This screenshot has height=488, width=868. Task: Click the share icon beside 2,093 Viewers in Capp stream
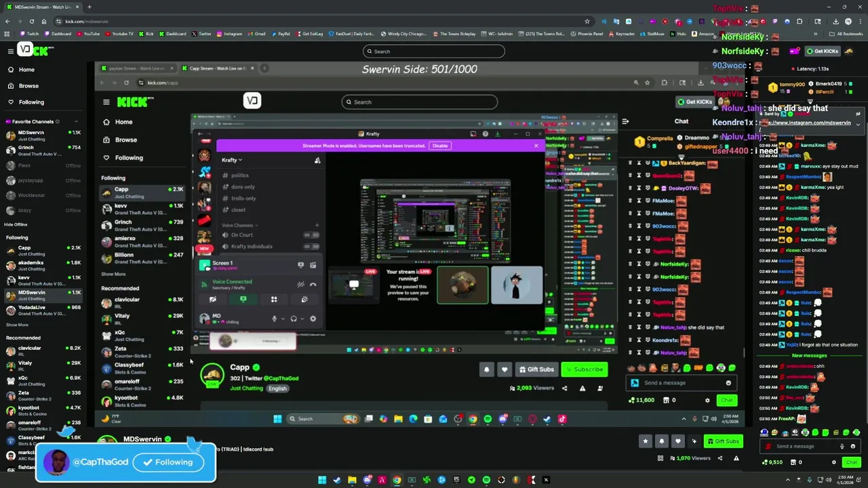pyautogui.click(x=564, y=388)
